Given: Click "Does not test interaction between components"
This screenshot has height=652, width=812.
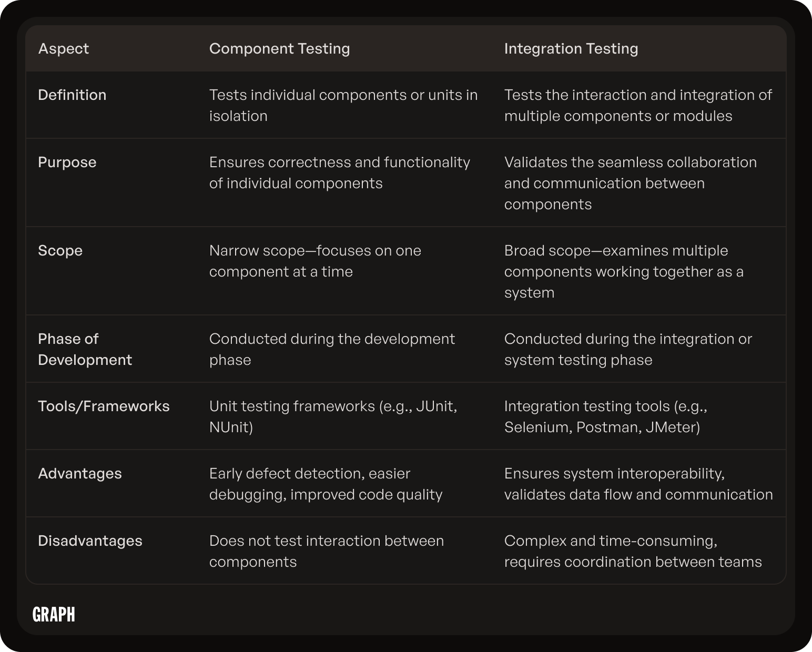Looking at the screenshot, I should click(327, 551).
